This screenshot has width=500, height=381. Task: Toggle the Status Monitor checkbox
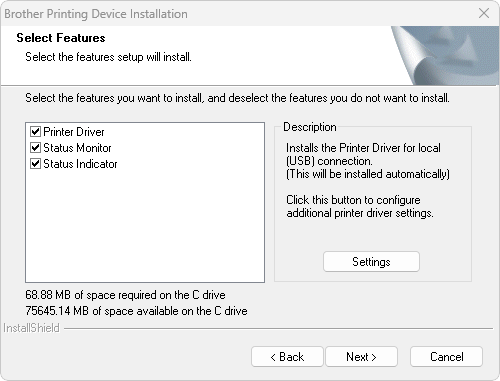(x=35, y=148)
